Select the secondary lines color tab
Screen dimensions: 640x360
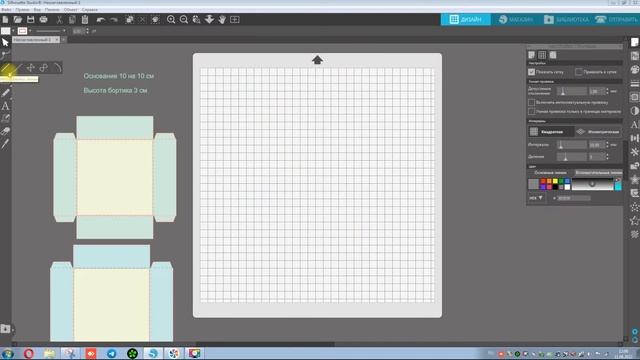point(598,173)
